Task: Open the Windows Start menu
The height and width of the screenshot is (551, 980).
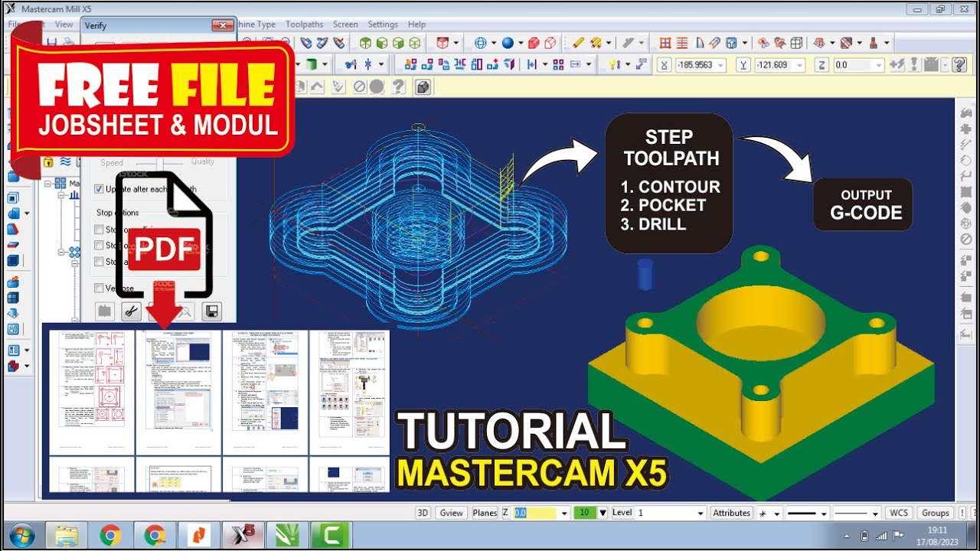Action: coord(21,535)
